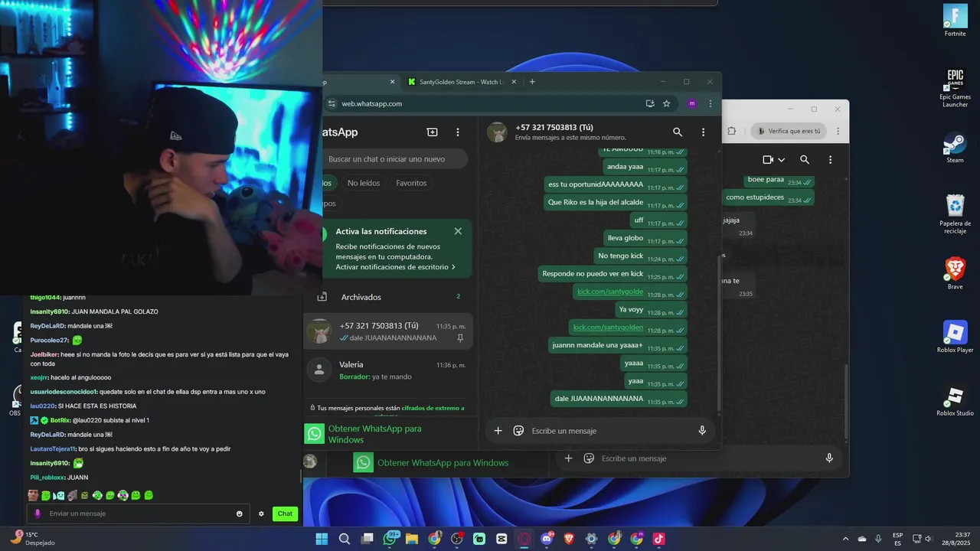This screenshot has height=551, width=980.
Task: Open three-dot menu in background chat header
Action: click(x=830, y=160)
